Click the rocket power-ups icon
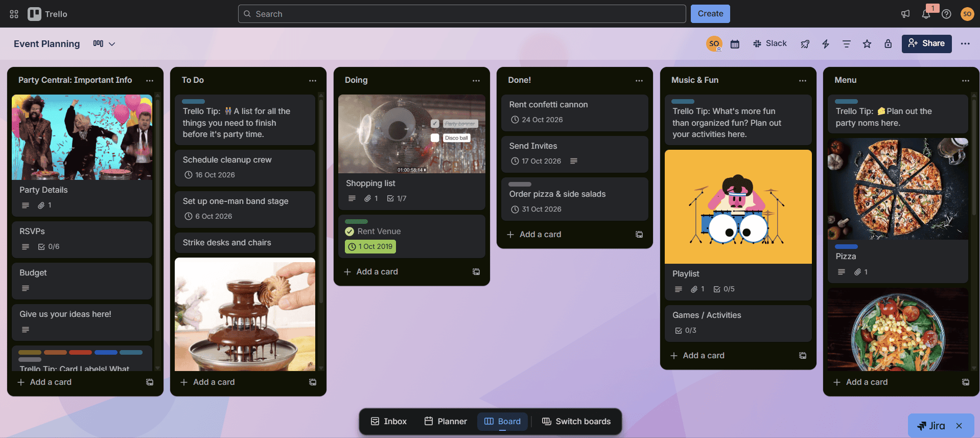Screen dimensions: 980x438 coord(805,44)
